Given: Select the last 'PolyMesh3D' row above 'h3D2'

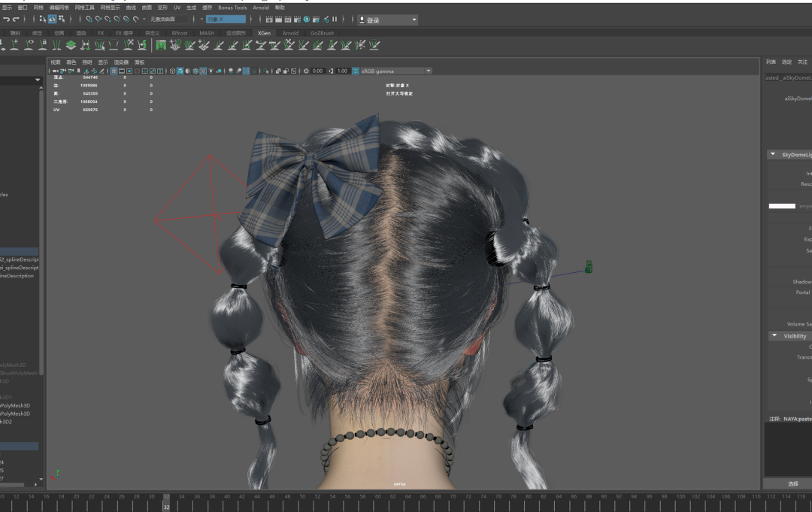Looking at the screenshot, I should [x=16, y=414].
